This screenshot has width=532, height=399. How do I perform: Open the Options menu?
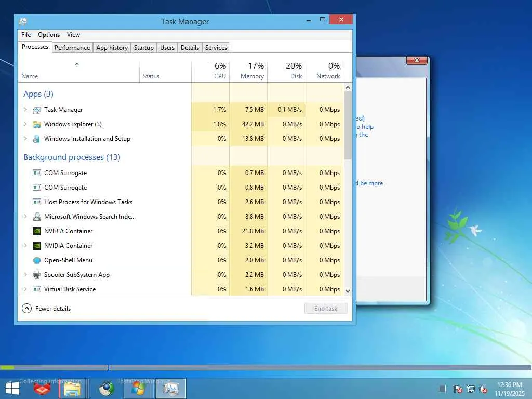[49, 35]
